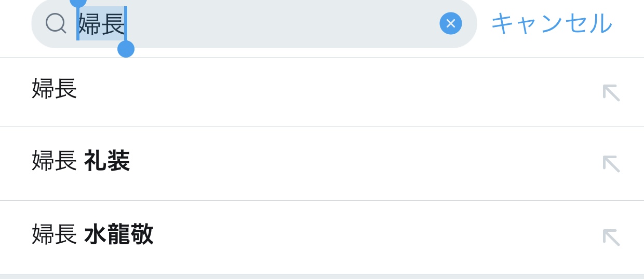Tap the bold 礼装 completion text
Screen dimensions: 644x279
[107, 161]
